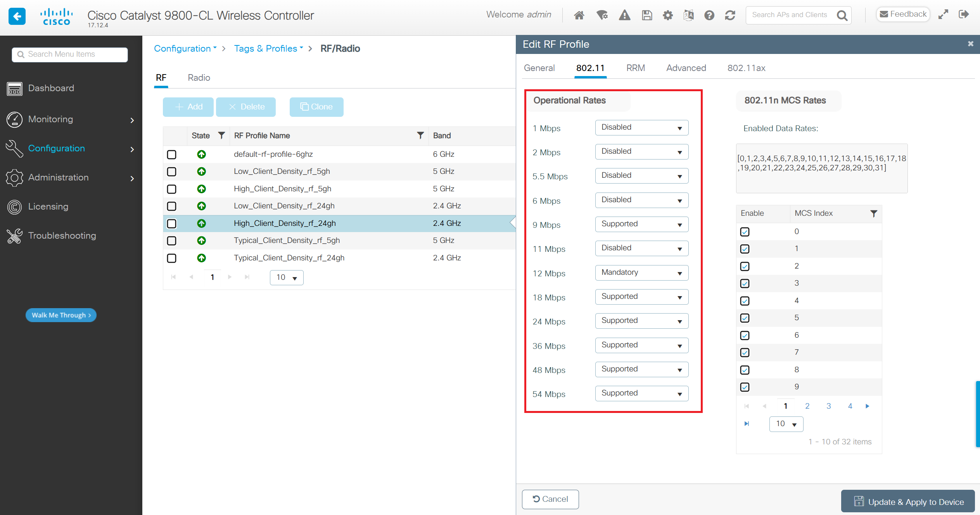Open the 5.5 Mbps rate dropdown

(x=642, y=176)
